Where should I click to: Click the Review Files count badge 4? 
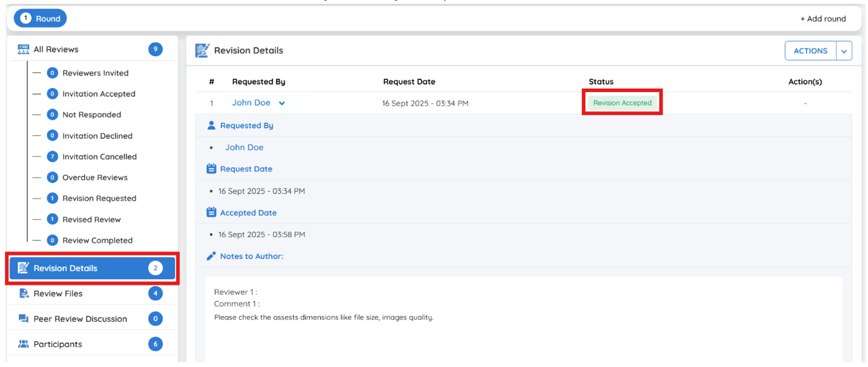pyautogui.click(x=156, y=293)
